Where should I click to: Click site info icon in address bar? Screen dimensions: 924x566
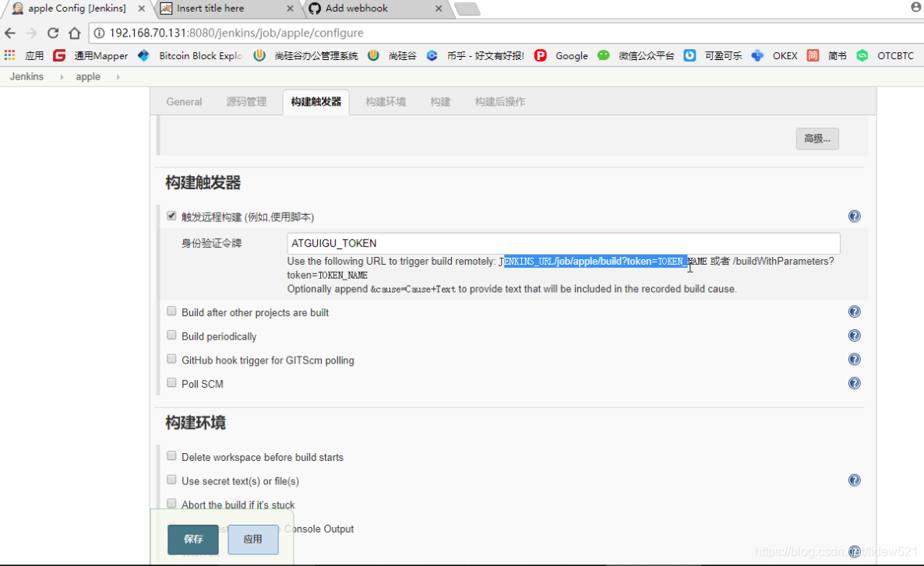pos(99,33)
